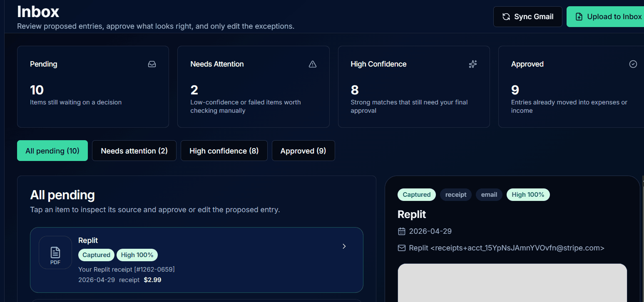This screenshot has width=644, height=302.
Task: Switch to the Needs attention (2) tab
Action: tap(134, 151)
